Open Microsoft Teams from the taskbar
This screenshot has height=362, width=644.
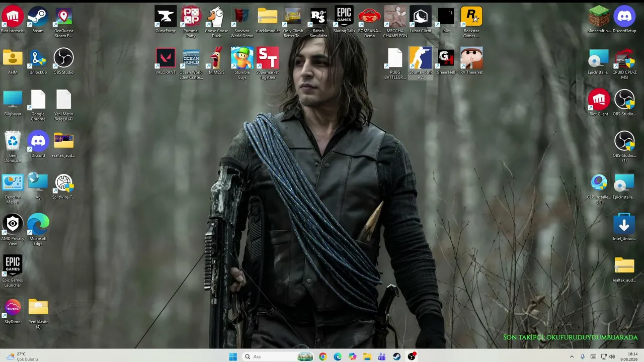click(382, 356)
